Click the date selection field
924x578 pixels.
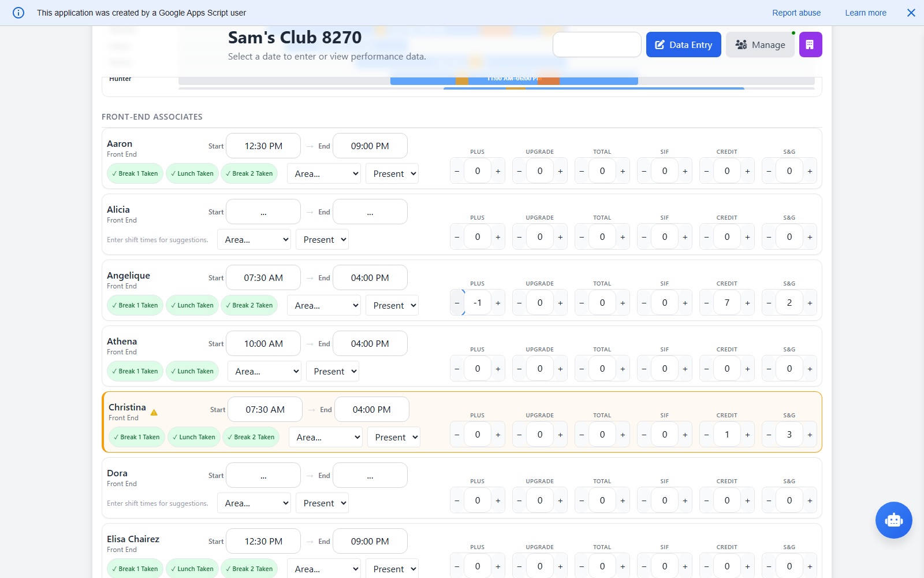tap(597, 45)
